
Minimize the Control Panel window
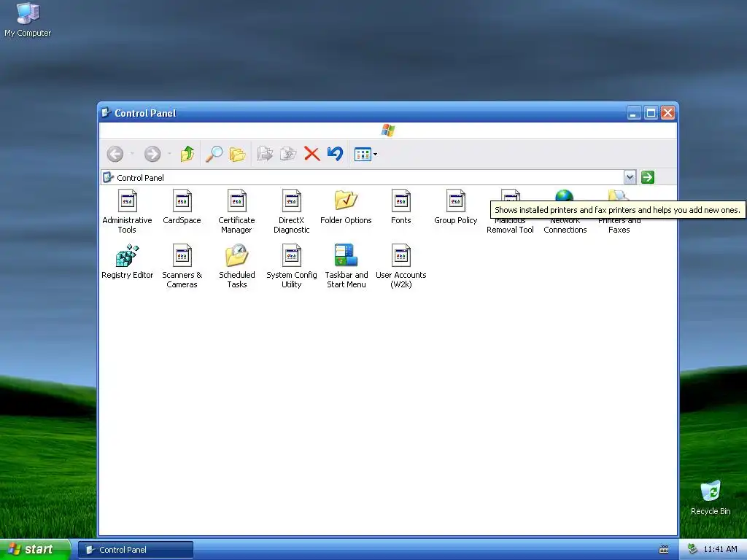tap(634, 113)
